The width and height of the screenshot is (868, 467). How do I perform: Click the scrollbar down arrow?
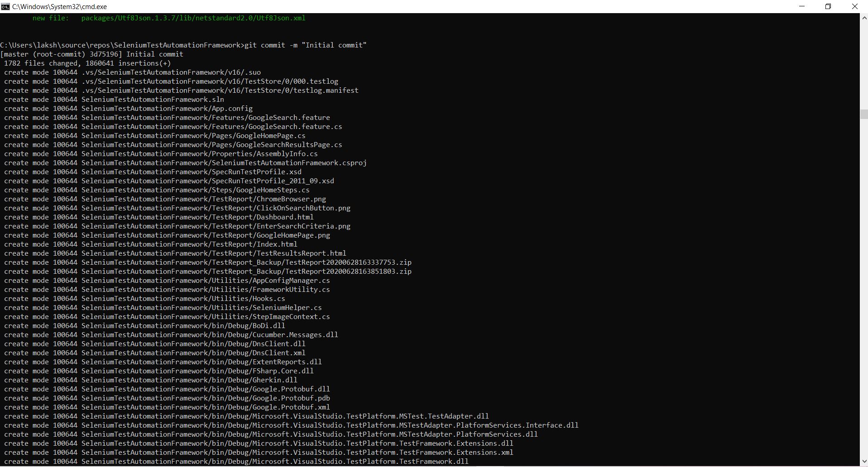[864, 462]
